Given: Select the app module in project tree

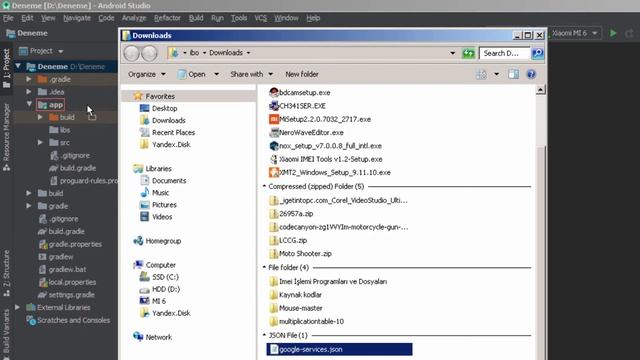Looking at the screenshot, I should (50, 105).
